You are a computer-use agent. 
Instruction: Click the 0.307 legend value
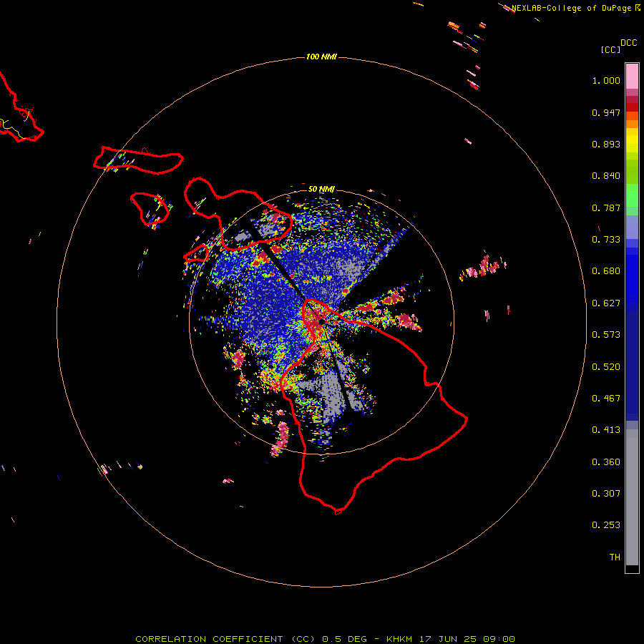click(x=606, y=494)
